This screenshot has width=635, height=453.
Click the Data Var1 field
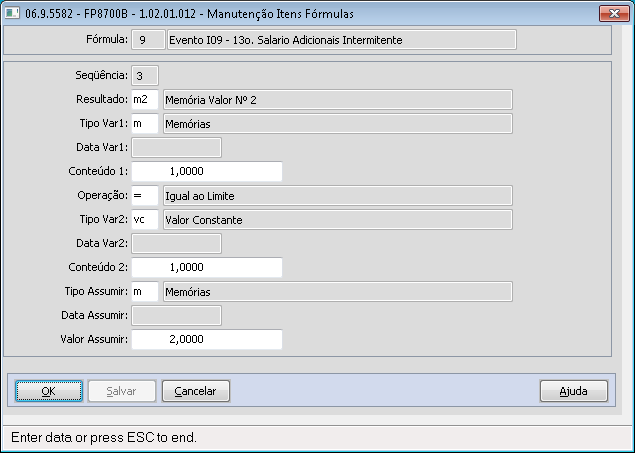(x=177, y=147)
